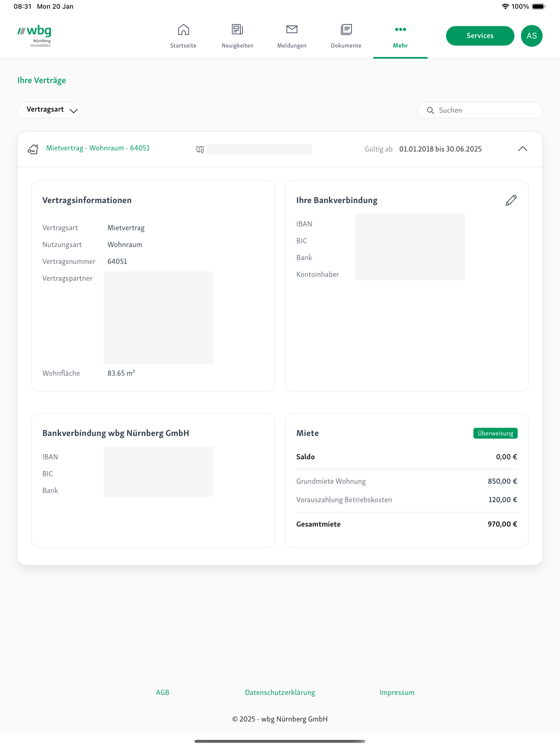Screen dimensions: 560x747
Task: Select Vorauszahlung Betriebskosten amount 120,00 €
Action: pos(502,500)
